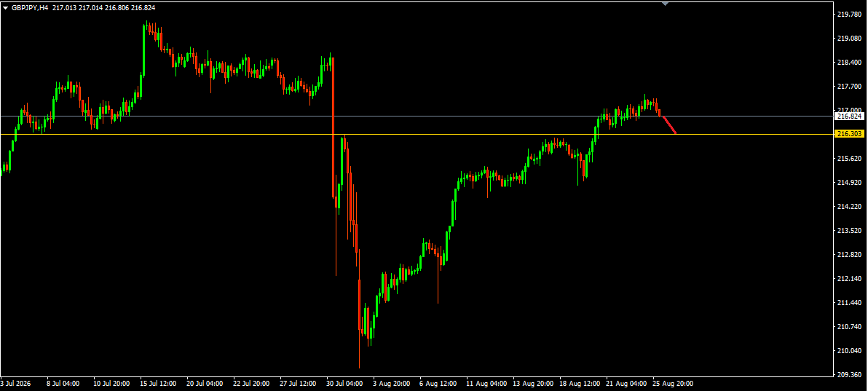
Task: Click the 3 Aug 20:00 time label
Action: 391,383
